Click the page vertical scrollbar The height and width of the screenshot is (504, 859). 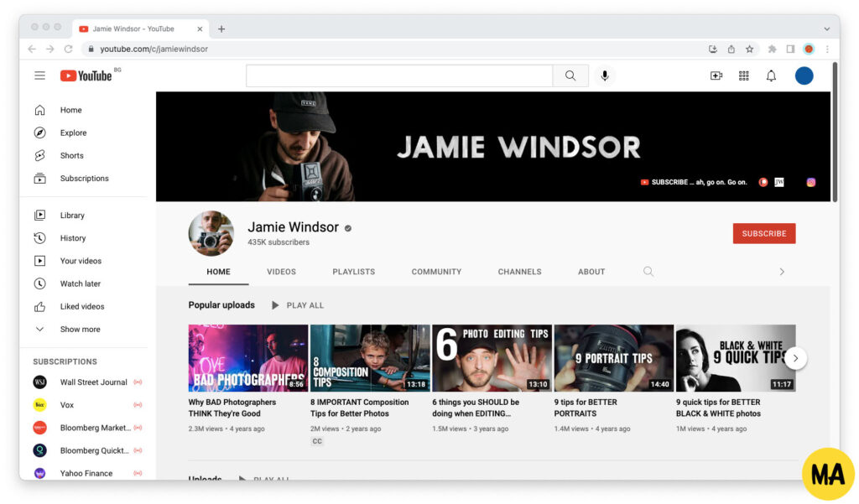coord(835,132)
